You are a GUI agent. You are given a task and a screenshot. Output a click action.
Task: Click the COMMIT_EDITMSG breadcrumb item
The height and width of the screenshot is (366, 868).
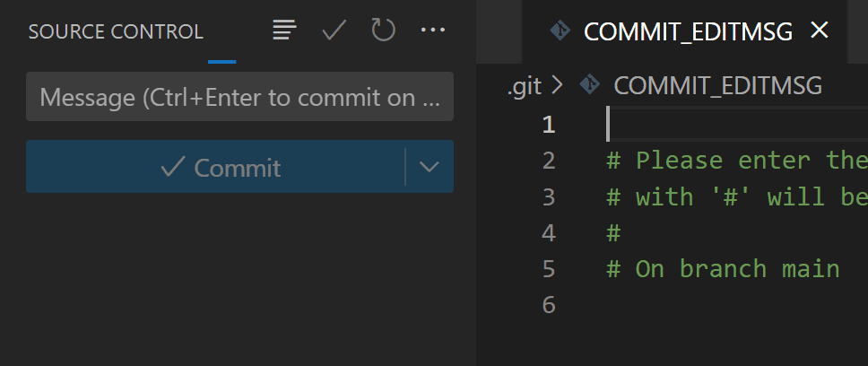(717, 85)
